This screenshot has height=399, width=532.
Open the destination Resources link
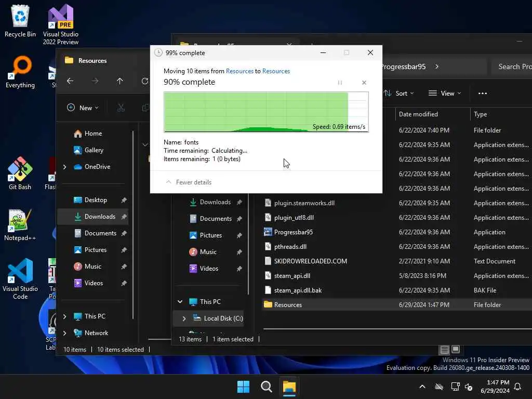coord(276,71)
